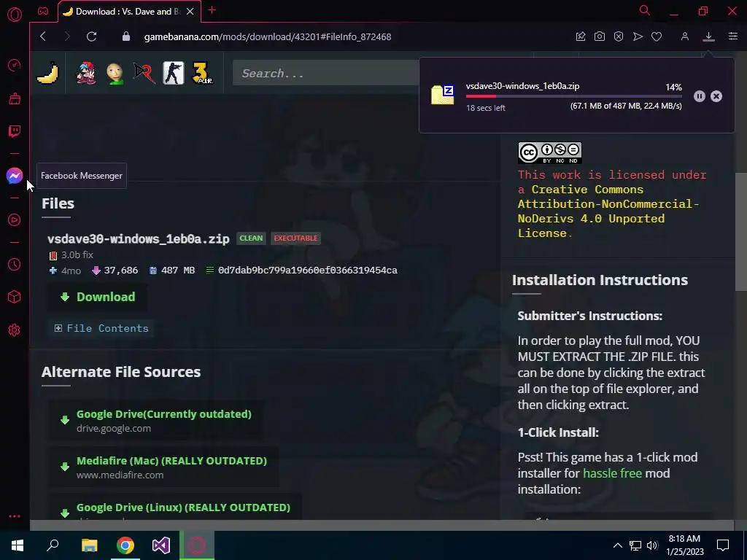This screenshot has width=747, height=560.
Task: Open the Baldi's Basics game icon
Action: pyautogui.click(x=115, y=74)
